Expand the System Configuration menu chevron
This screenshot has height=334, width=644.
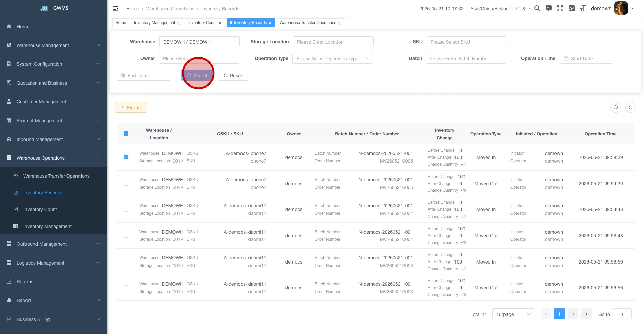coord(98,64)
